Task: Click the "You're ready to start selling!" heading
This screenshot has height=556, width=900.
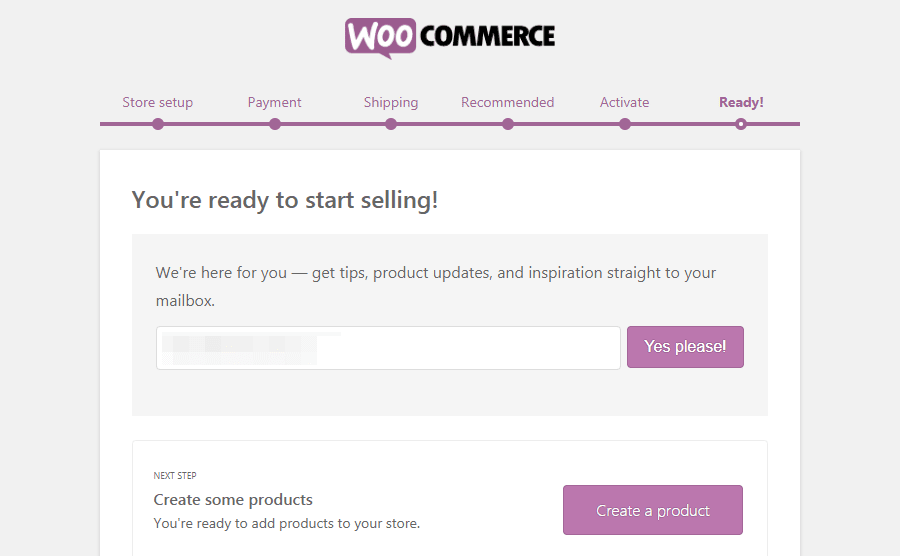Action: pyautogui.click(x=285, y=200)
